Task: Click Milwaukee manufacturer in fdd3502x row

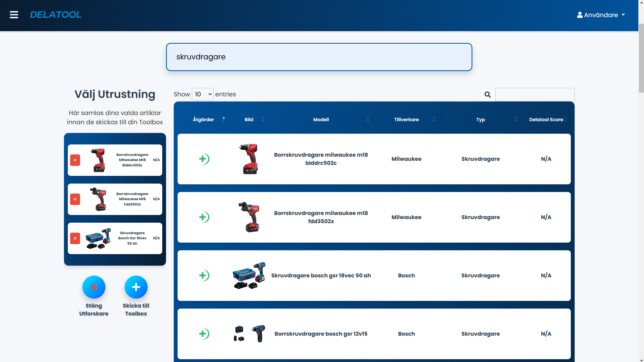Action: (x=407, y=217)
